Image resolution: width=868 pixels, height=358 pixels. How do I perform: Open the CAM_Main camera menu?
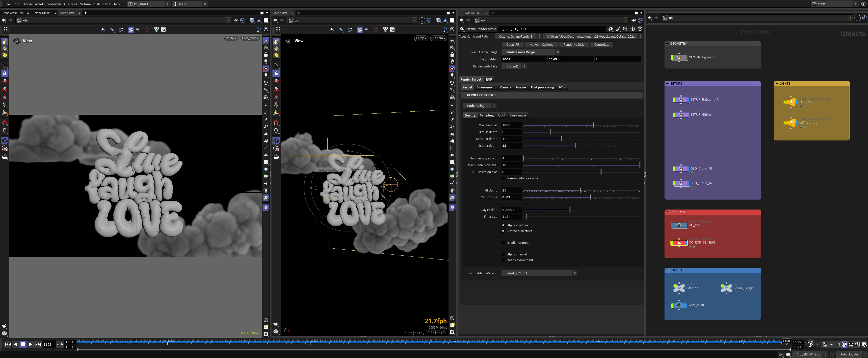(x=250, y=38)
